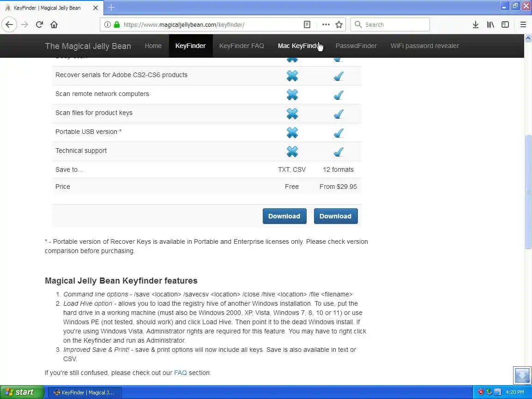The width and height of the screenshot is (532, 399).
Task: Click checkmark in Adobe CS2-CS6 row
Action: 338,76
